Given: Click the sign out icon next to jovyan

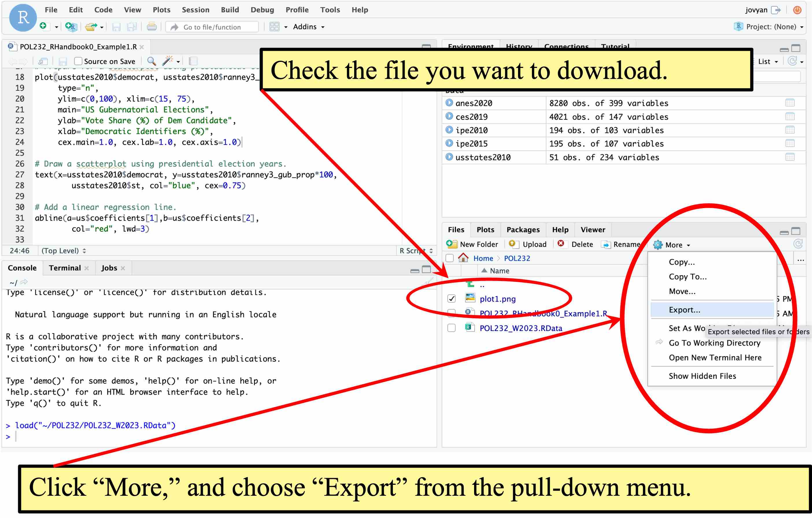Looking at the screenshot, I should click(x=776, y=10).
